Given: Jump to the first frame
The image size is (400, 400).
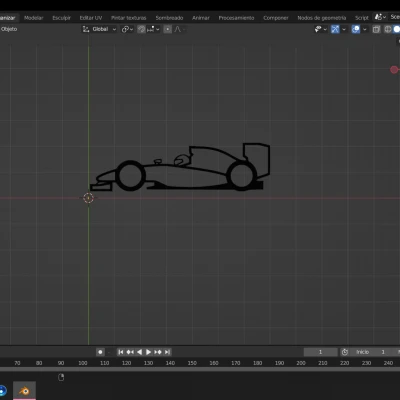Looking at the screenshot, I should pyautogui.click(x=121, y=352).
